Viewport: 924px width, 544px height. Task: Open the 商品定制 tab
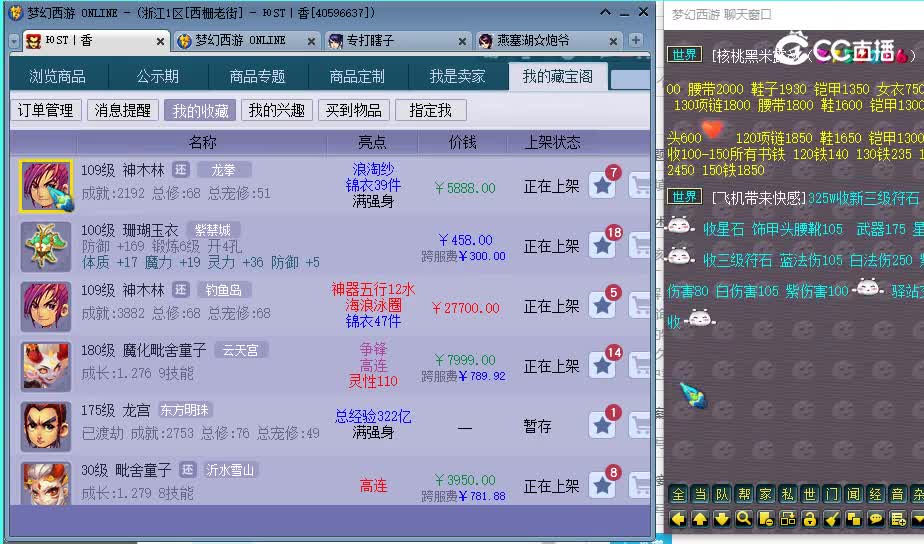pyautogui.click(x=357, y=77)
